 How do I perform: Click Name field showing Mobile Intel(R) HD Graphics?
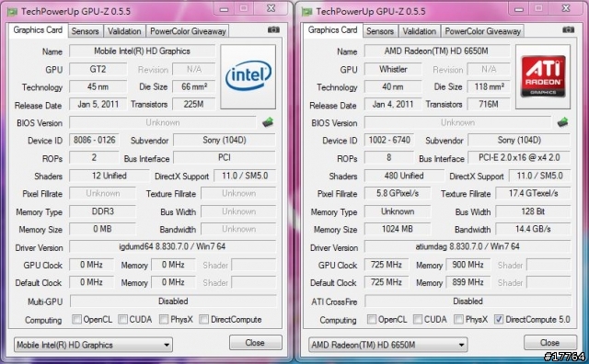(142, 51)
